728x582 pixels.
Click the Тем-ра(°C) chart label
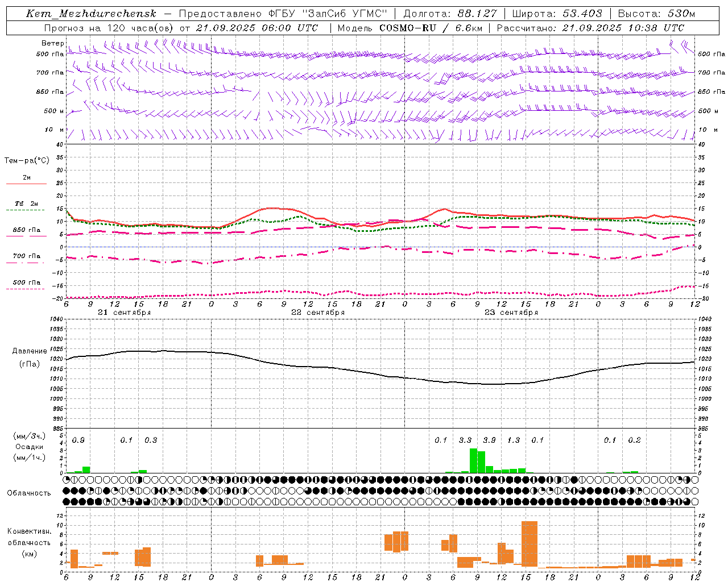point(27,160)
